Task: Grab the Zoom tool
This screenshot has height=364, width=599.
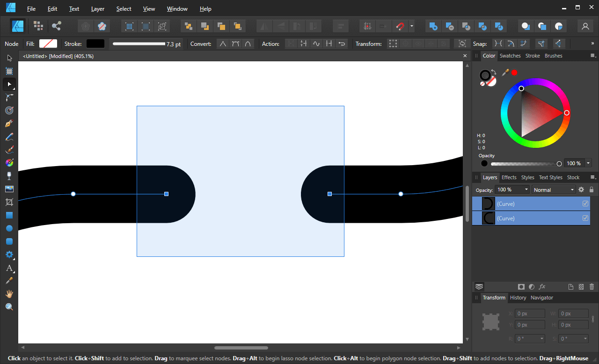Action: click(x=9, y=306)
